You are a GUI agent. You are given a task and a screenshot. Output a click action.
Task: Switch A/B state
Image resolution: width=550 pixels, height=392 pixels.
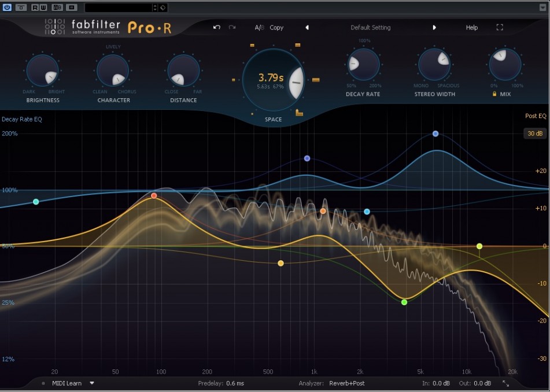259,28
